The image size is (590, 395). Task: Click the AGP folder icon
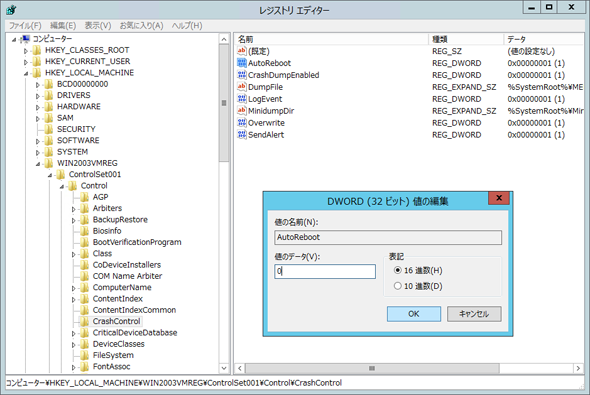click(x=85, y=197)
